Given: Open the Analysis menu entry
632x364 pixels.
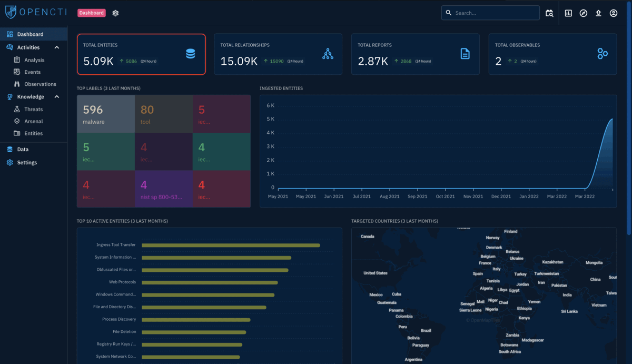Looking at the screenshot, I should coord(35,60).
